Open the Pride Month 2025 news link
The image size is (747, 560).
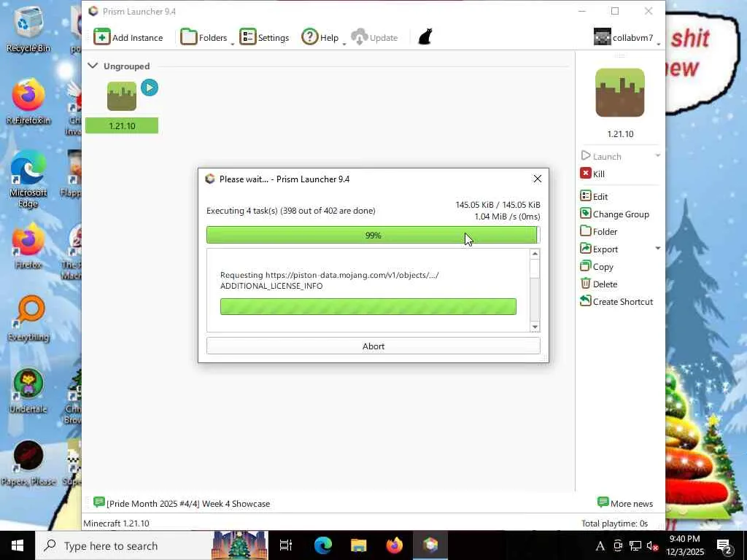[x=182, y=503]
